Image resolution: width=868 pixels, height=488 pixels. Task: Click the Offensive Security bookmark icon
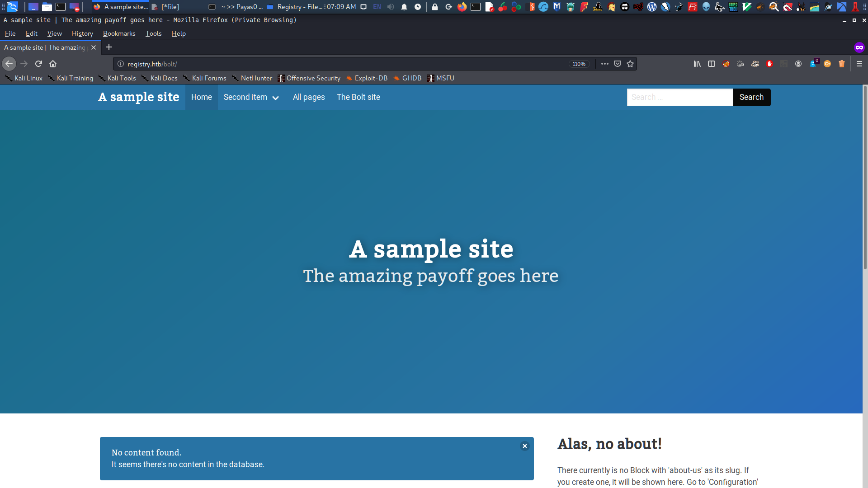(x=280, y=78)
